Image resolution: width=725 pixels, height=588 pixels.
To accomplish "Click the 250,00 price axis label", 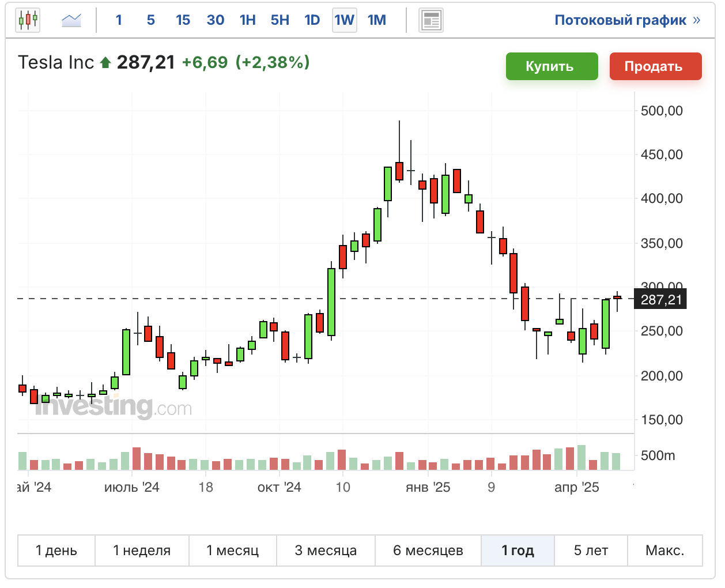I will [662, 331].
